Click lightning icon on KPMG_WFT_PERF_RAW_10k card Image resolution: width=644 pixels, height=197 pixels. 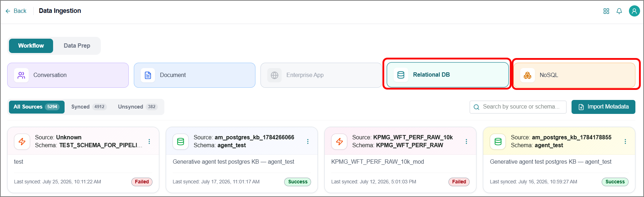[339, 141]
